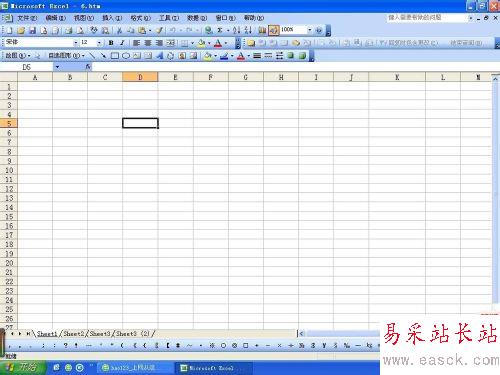
Task: Apply line color on drawing toolbar
Action: (224, 56)
